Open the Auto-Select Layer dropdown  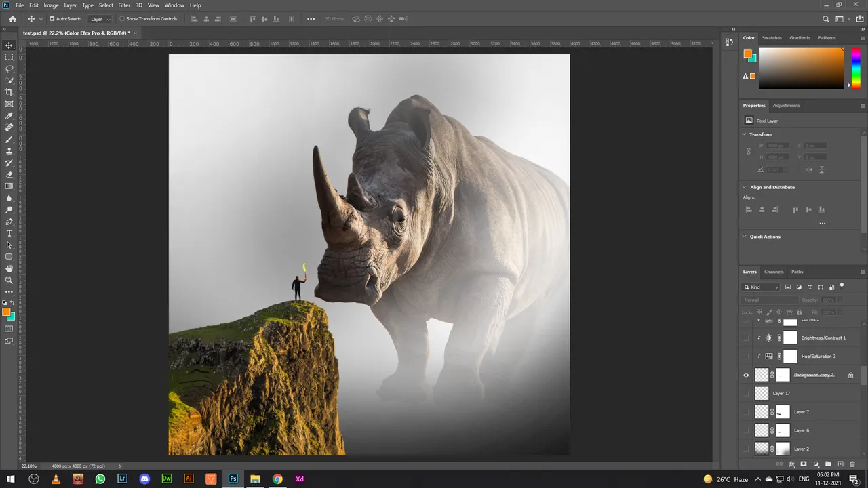coord(100,19)
